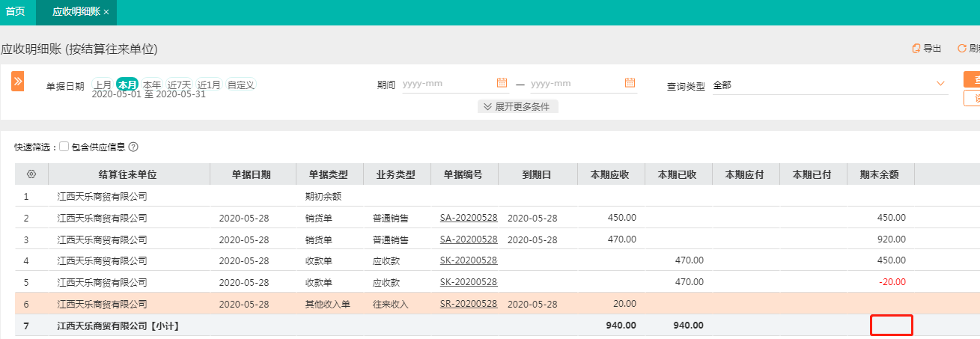Open the 查询类型 dropdown

coord(828,85)
